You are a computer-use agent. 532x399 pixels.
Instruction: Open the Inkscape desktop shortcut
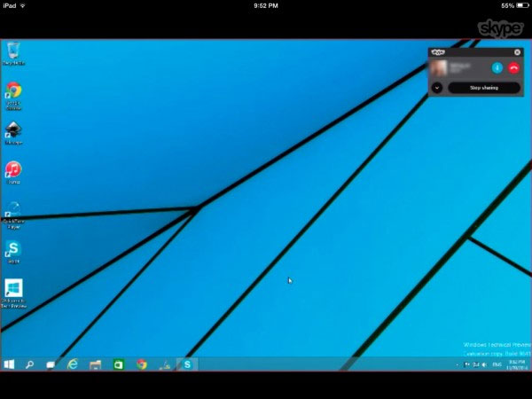click(x=13, y=133)
